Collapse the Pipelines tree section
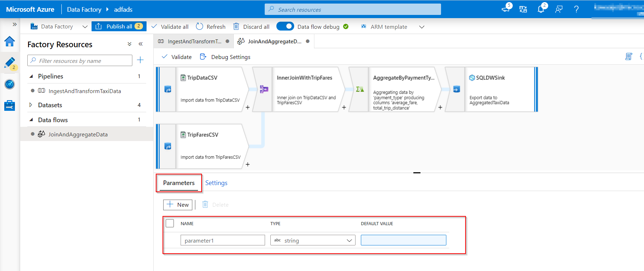The height and width of the screenshot is (271, 644). click(x=31, y=76)
